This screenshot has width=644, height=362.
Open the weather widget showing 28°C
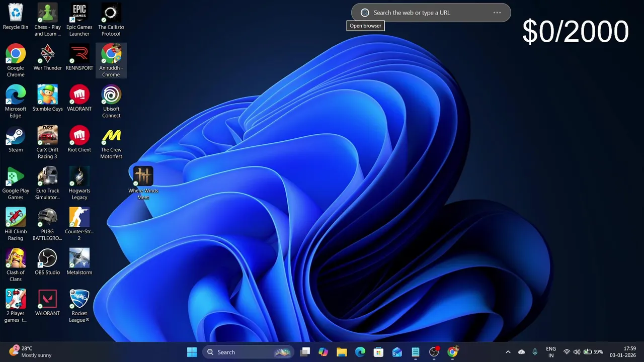click(30, 351)
